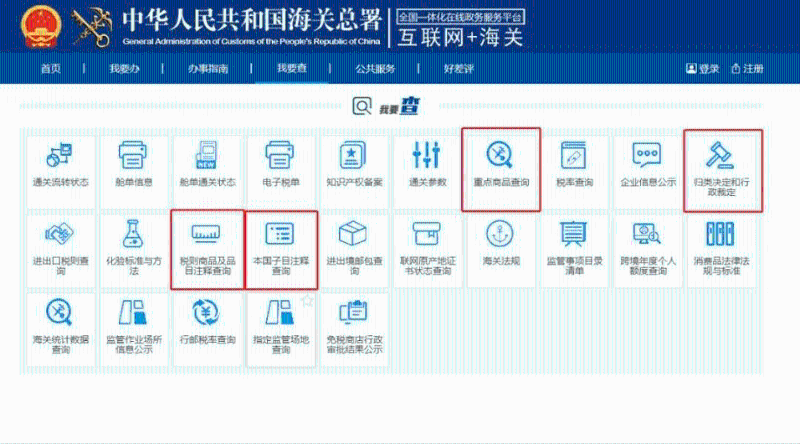Open 办事指南 navigation tab
Image resolution: width=800 pixels, height=444 pixels.
click(208, 68)
